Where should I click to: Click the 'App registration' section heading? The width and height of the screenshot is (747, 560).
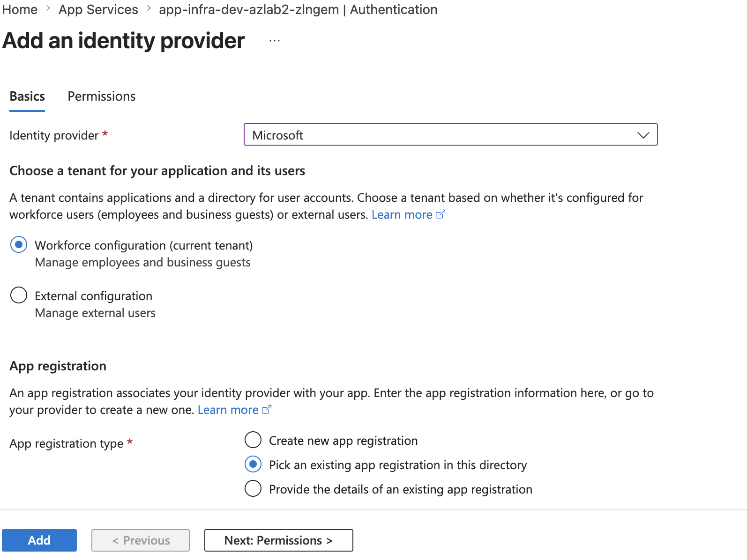58,366
